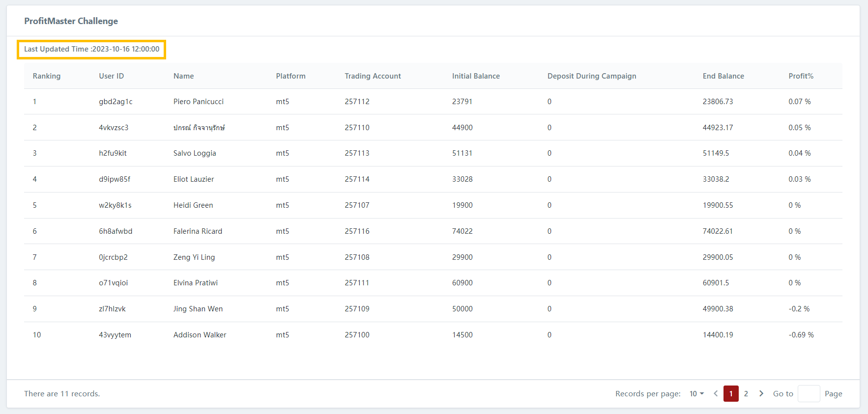Click on Addison Walker's name
This screenshot has width=868, height=414.
point(200,335)
